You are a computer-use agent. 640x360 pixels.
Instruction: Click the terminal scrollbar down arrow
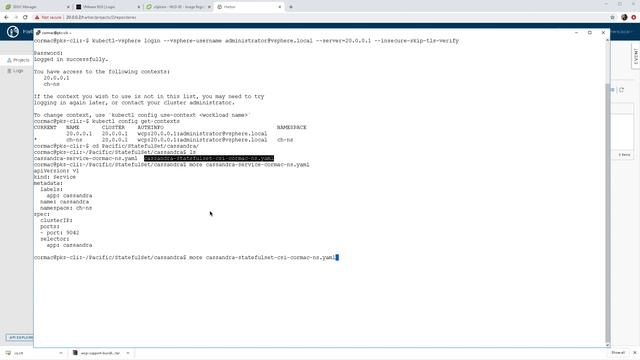(607, 345)
